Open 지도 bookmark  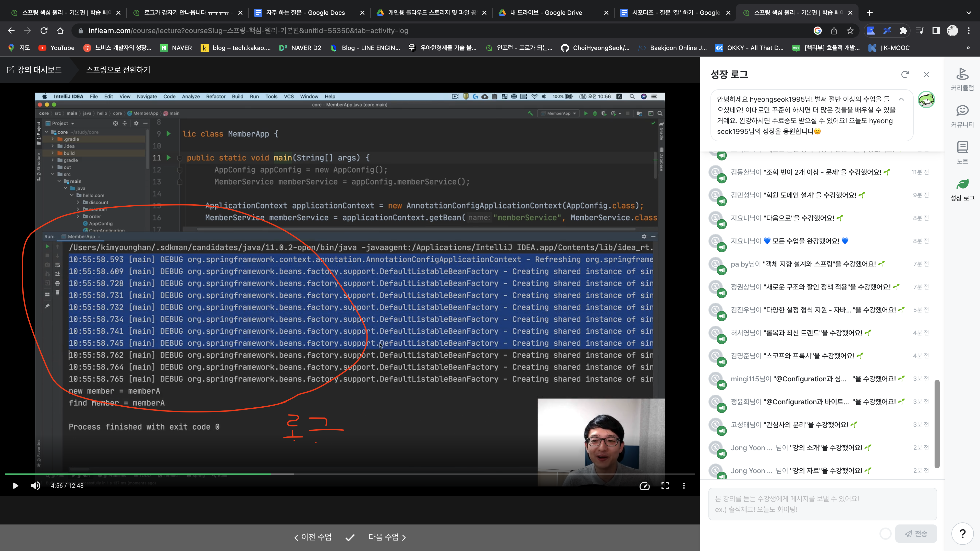(x=19, y=48)
